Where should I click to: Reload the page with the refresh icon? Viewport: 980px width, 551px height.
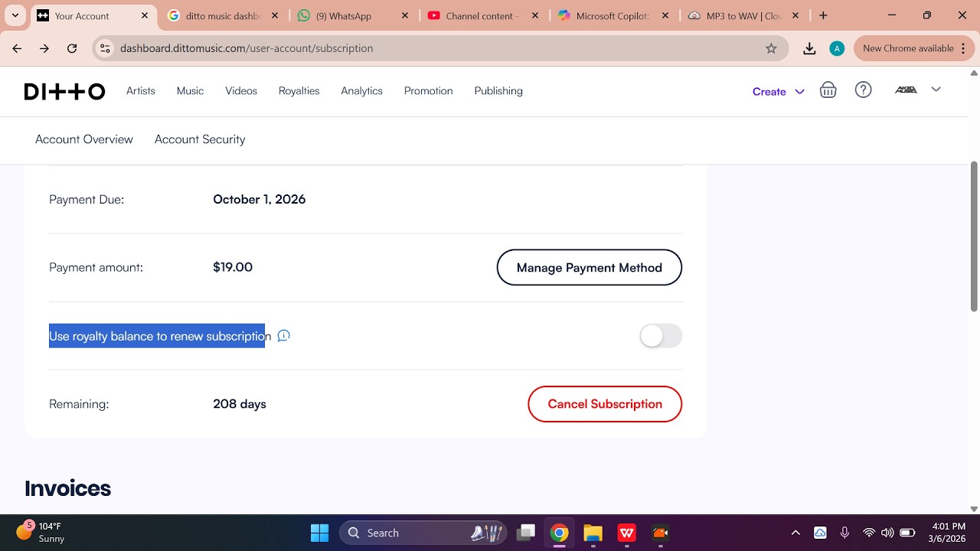(x=72, y=48)
